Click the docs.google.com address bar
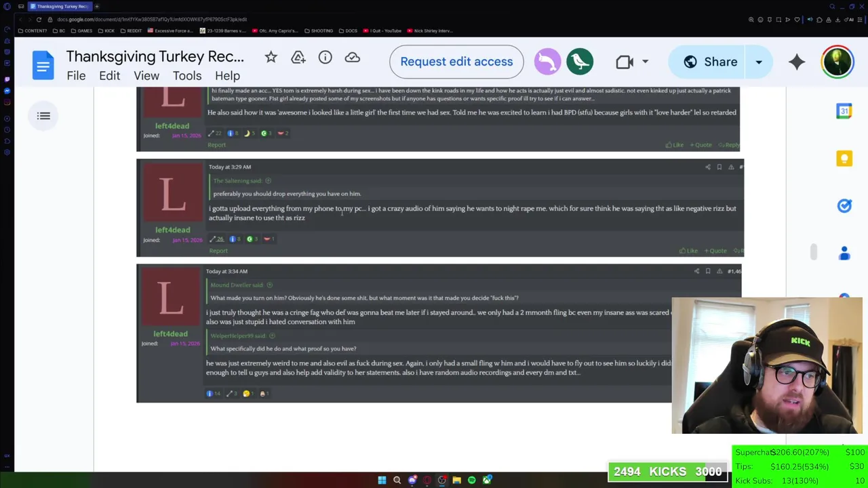Viewport: 868px width, 488px height. pyautogui.click(x=152, y=19)
